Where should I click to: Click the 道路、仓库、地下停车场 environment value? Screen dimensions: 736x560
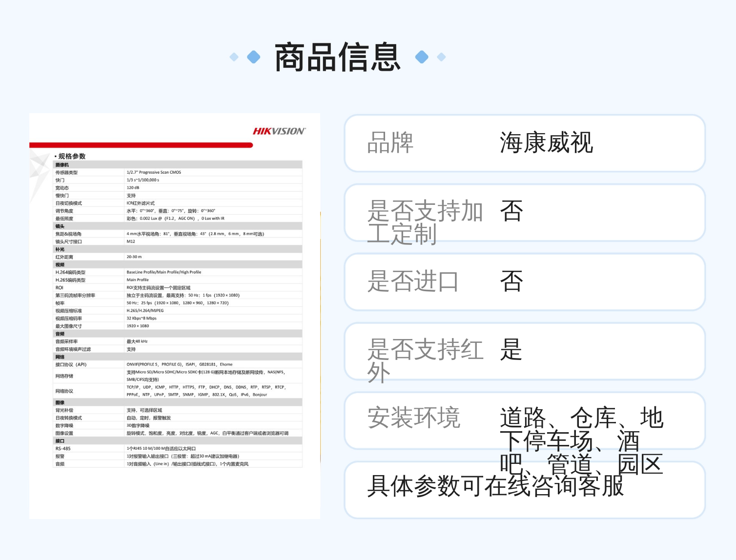click(x=581, y=441)
